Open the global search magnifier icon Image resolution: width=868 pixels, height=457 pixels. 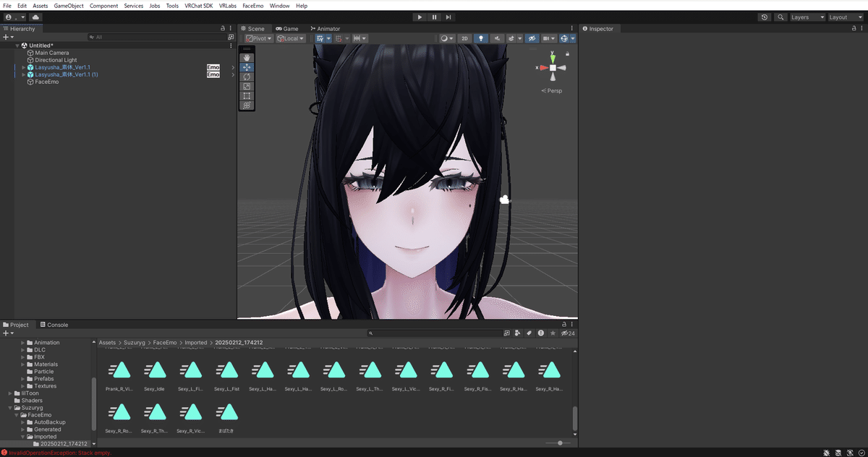click(781, 17)
